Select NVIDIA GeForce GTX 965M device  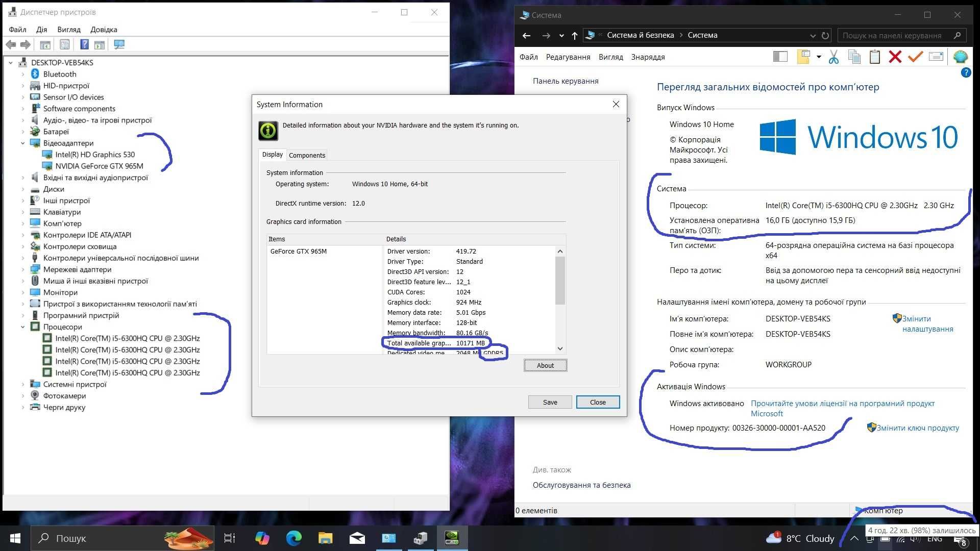[x=99, y=166]
